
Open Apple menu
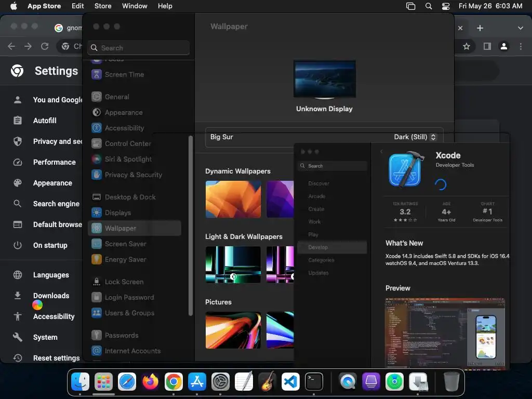pyautogui.click(x=14, y=6)
